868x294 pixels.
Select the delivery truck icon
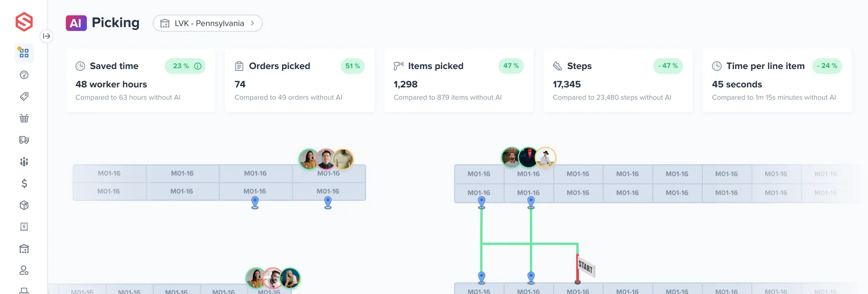coord(24,140)
